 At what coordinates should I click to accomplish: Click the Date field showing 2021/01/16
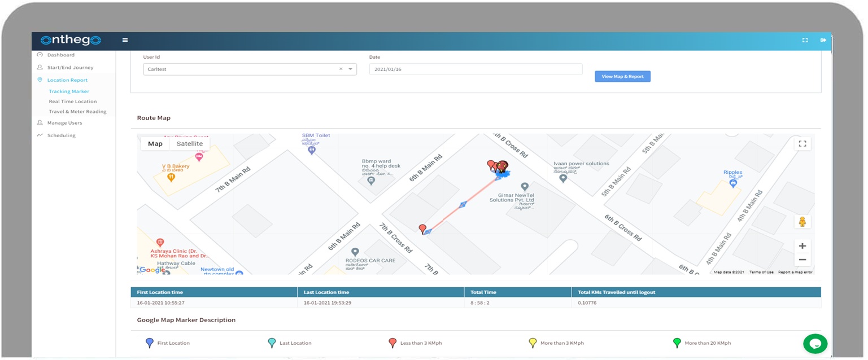[x=476, y=69]
